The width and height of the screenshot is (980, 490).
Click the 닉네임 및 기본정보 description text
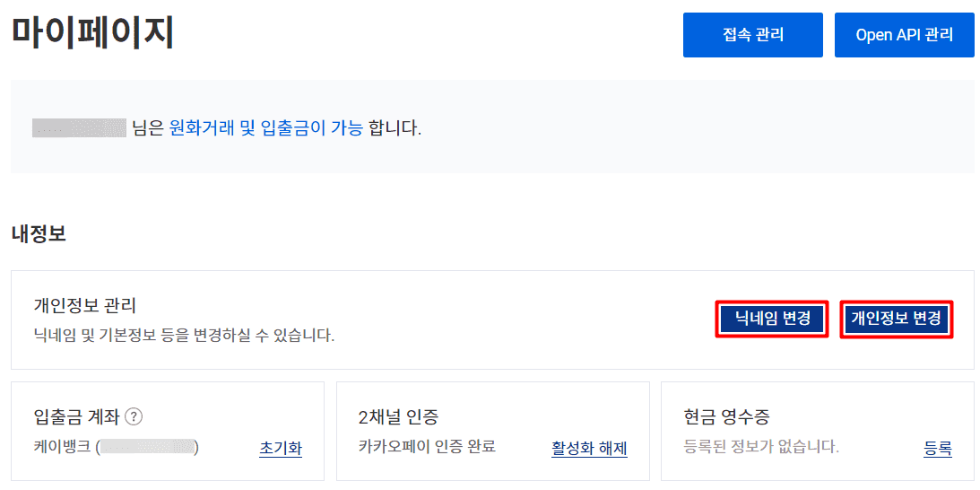click(184, 336)
